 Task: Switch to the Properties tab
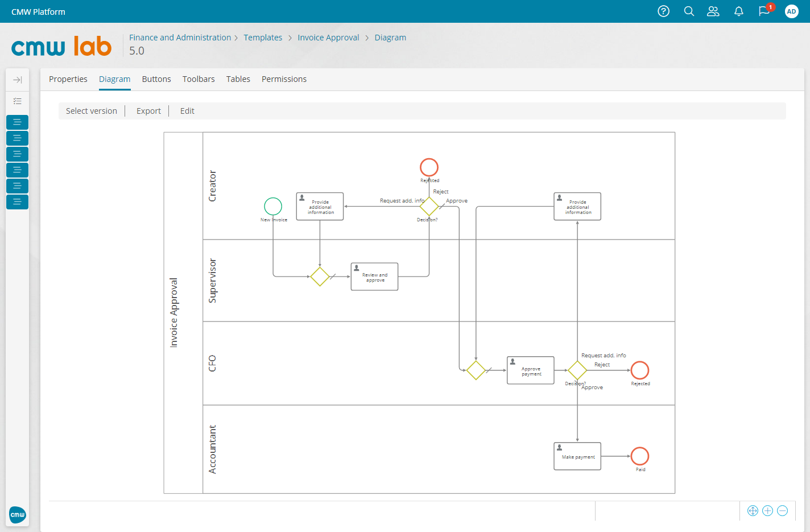(x=68, y=79)
